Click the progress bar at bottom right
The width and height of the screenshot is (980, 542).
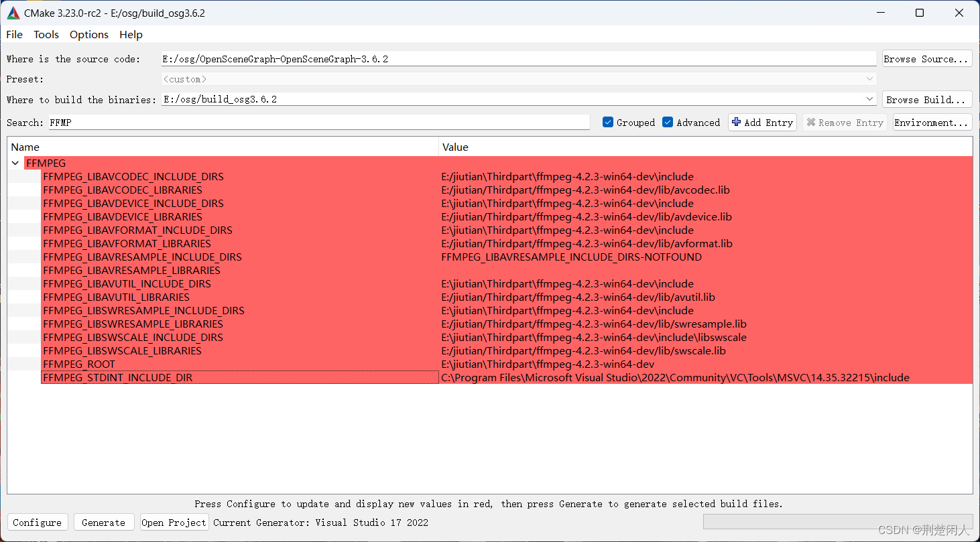837,522
